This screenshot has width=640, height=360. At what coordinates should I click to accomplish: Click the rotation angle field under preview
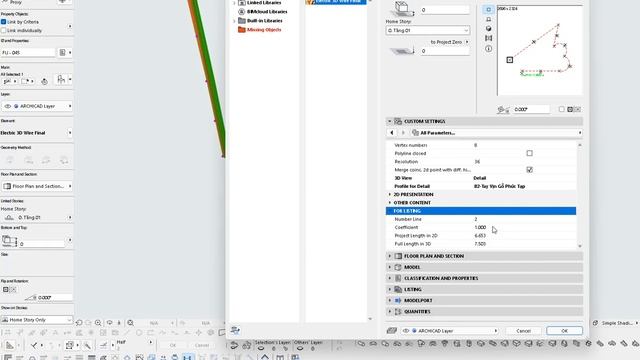coord(531,109)
